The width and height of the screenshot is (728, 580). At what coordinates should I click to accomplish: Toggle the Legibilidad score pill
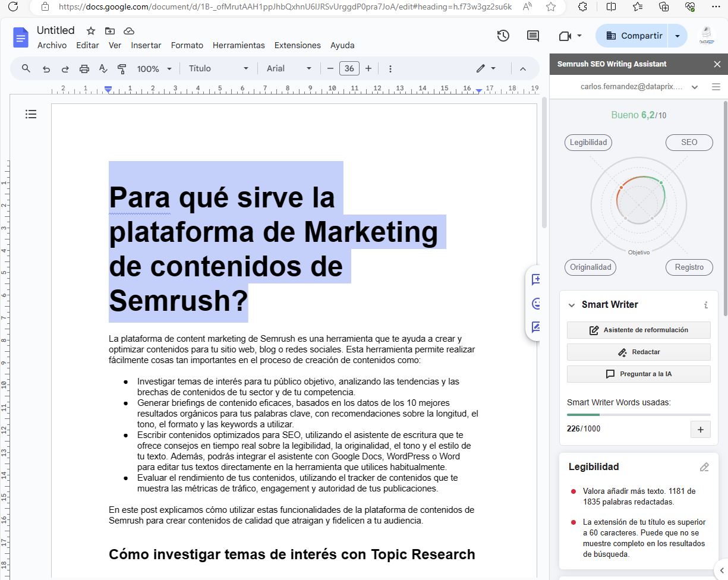pyautogui.click(x=588, y=143)
